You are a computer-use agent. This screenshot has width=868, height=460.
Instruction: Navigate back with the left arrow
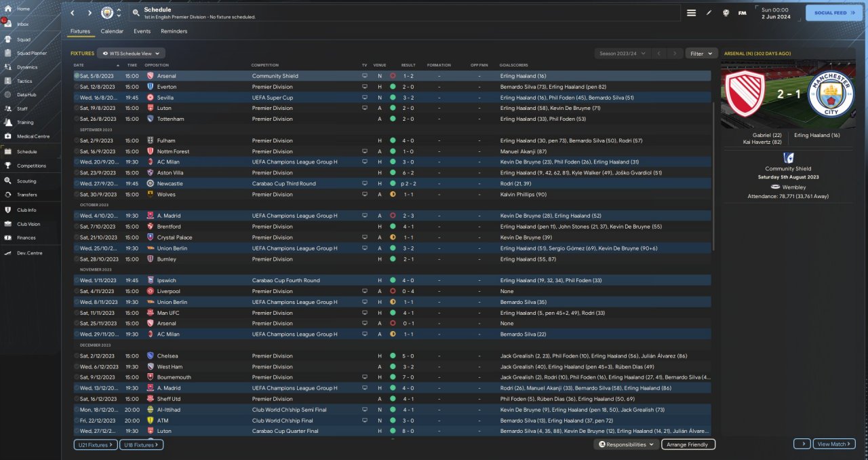[x=73, y=13]
